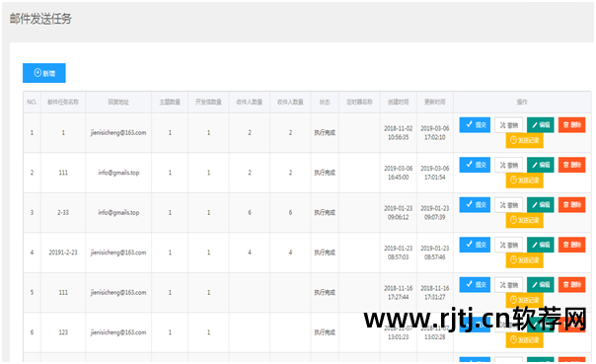Click the info@gmails.top reply address in row 2
This screenshot has height=364, width=596.
click(x=118, y=173)
